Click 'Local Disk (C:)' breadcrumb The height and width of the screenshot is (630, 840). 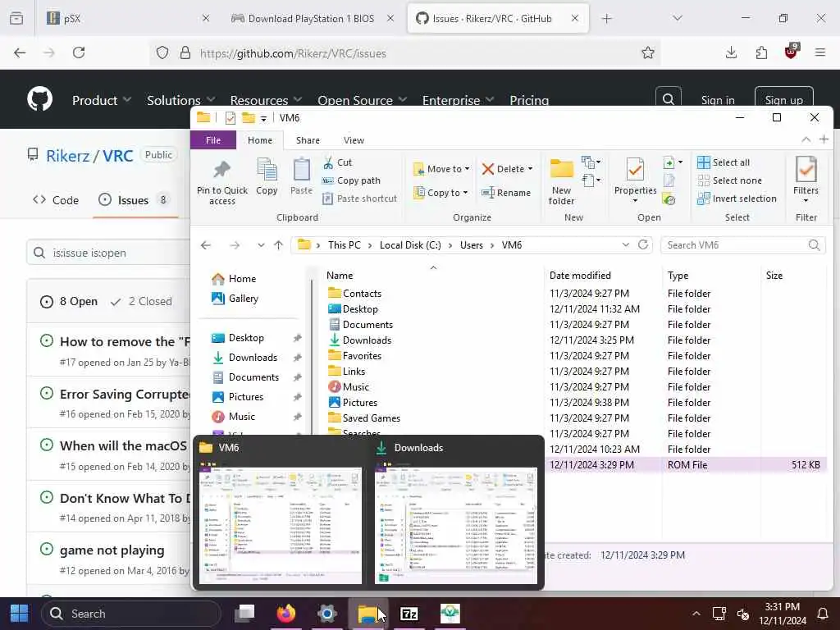(x=410, y=244)
